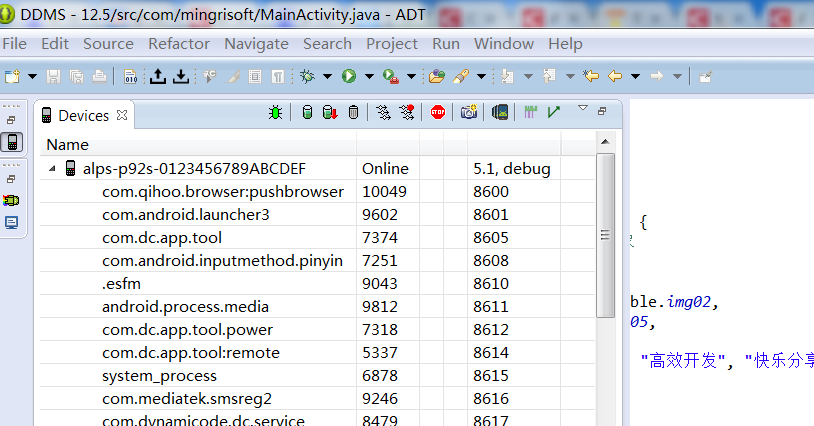Open the Forward history dropdown arrow
Viewport: 814px width, 426px height.
tap(677, 77)
